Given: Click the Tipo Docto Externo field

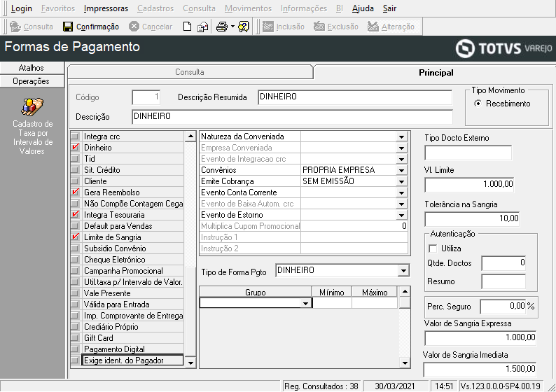Looking at the screenshot, I should [x=468, y=153].
